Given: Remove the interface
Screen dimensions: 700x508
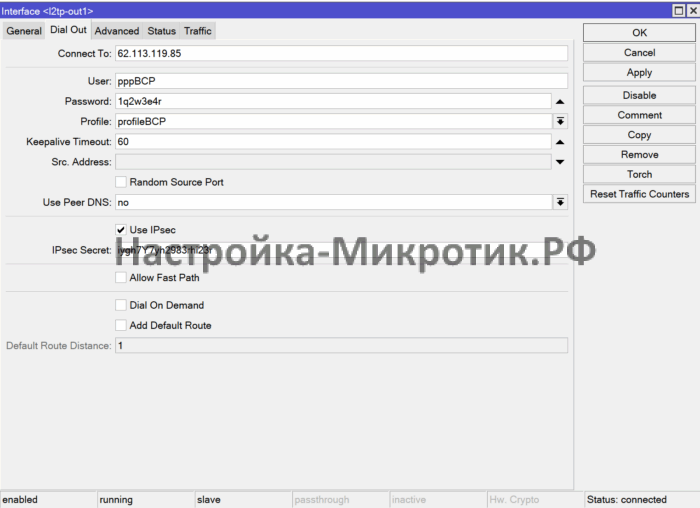Looking at the screenshot, I should tap(639, 154).
